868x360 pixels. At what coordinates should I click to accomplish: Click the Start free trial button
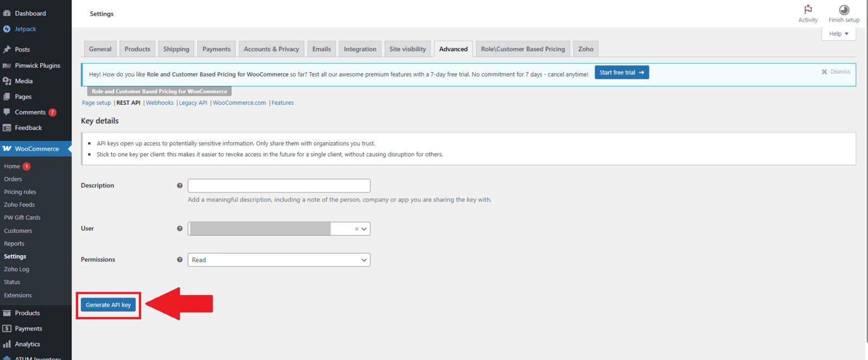click(622, 73)
